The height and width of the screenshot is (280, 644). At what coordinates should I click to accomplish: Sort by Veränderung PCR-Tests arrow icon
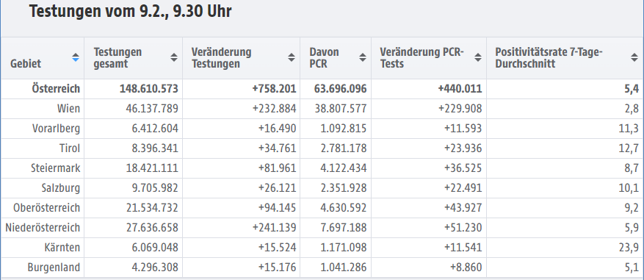(477, 57)
